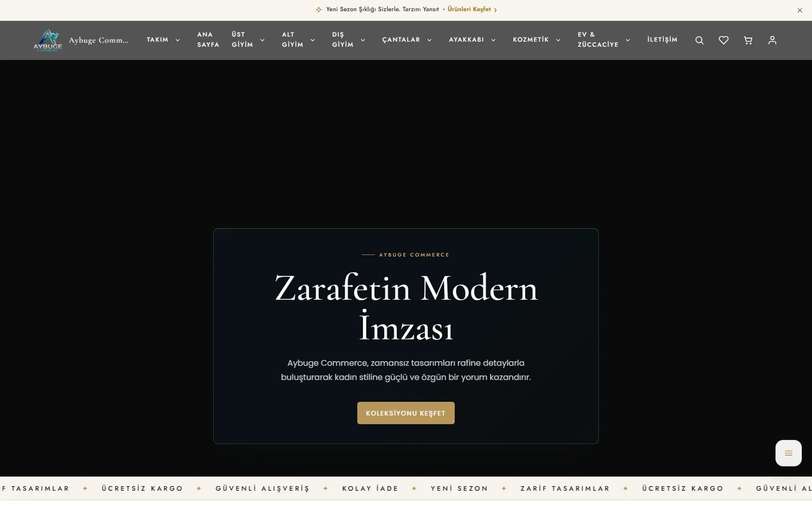The width and height of the screenshot is (812, 508).
Task: Expand the DIŞ GİYİM dropdown chevron
Action: [x=363, y=40]
